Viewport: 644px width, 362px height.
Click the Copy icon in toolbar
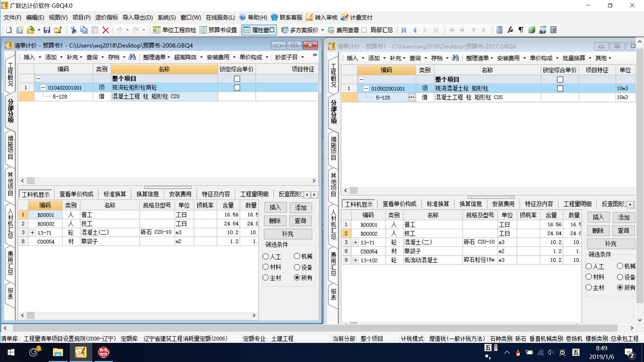tap(84, 30)
